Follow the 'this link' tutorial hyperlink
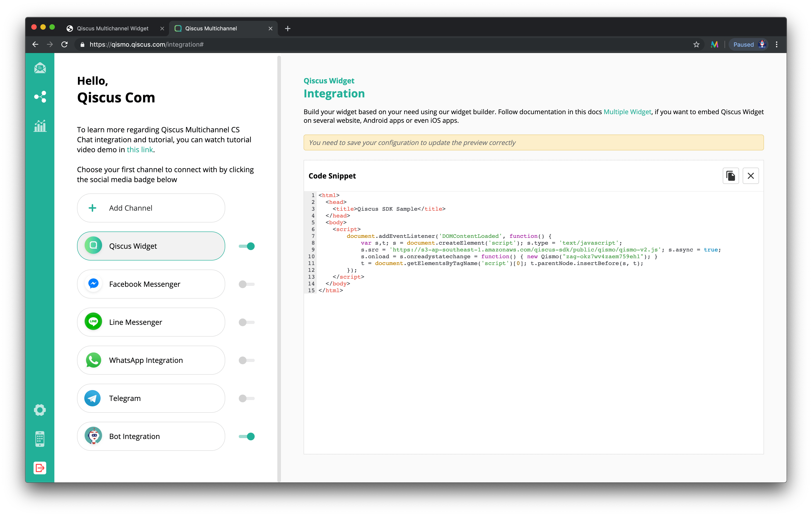The width and height of the screenshot is (812, 516). pyautogui.click(x=140, y=150)
